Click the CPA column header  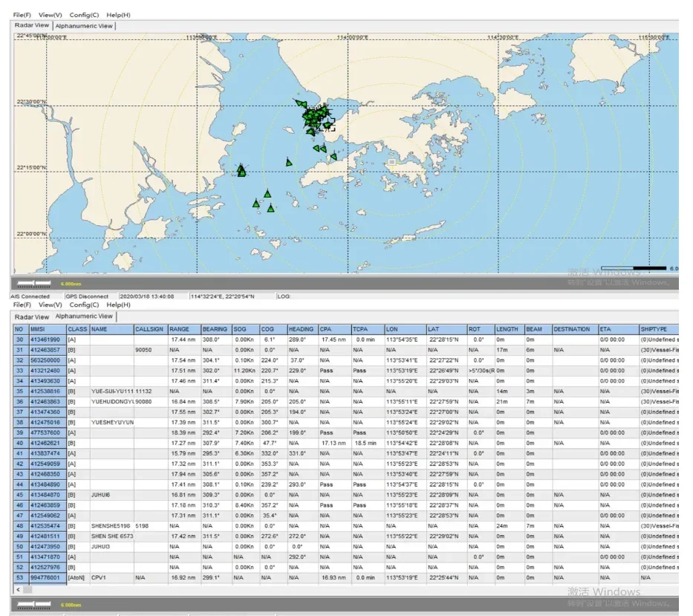[334, 329]
